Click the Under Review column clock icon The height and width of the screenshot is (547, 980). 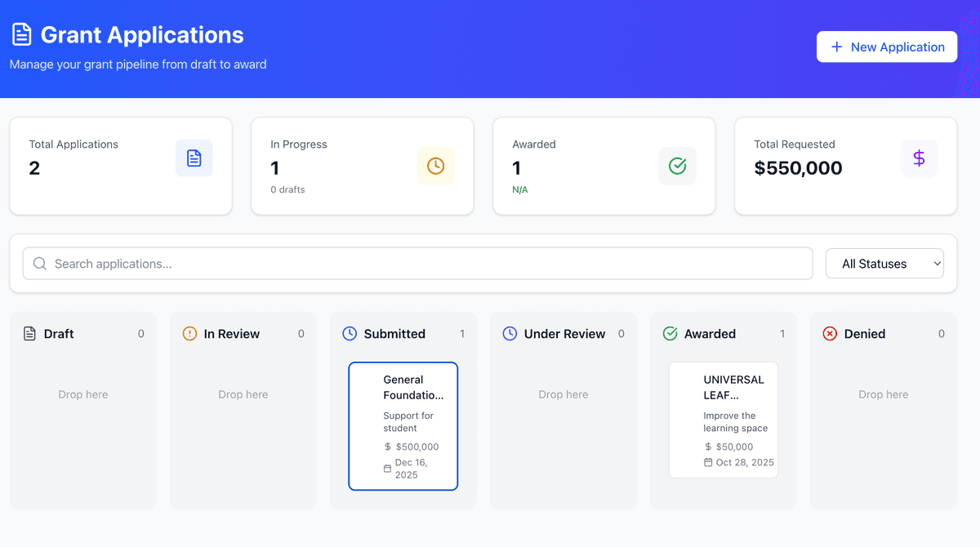click(510, 334)
